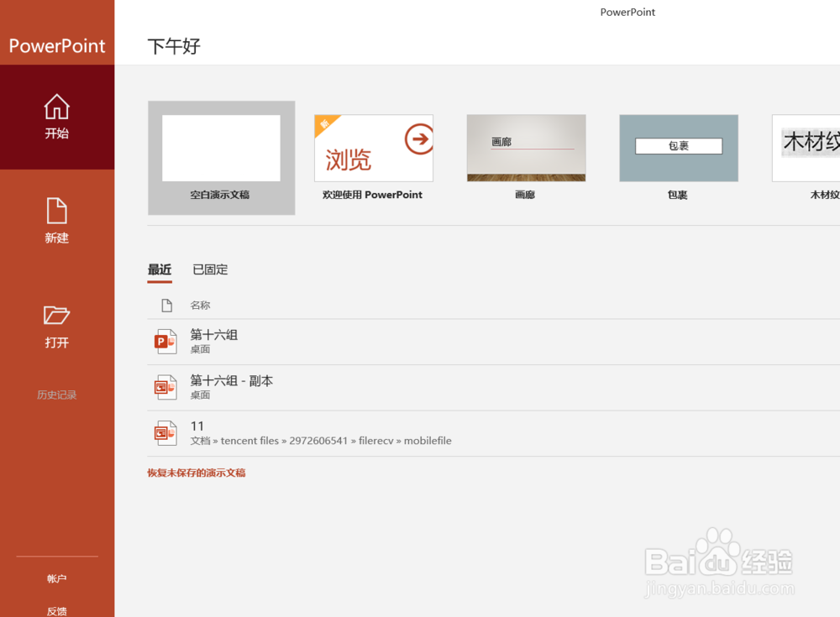Open recent file 第十六组 - 副本

[x=493, y=388]
